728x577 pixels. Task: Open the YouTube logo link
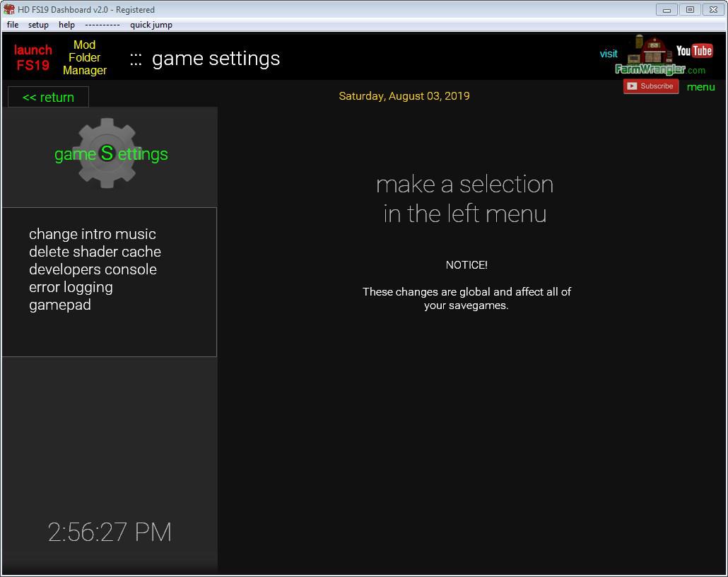pyautogui.click(x=694, y=50)
